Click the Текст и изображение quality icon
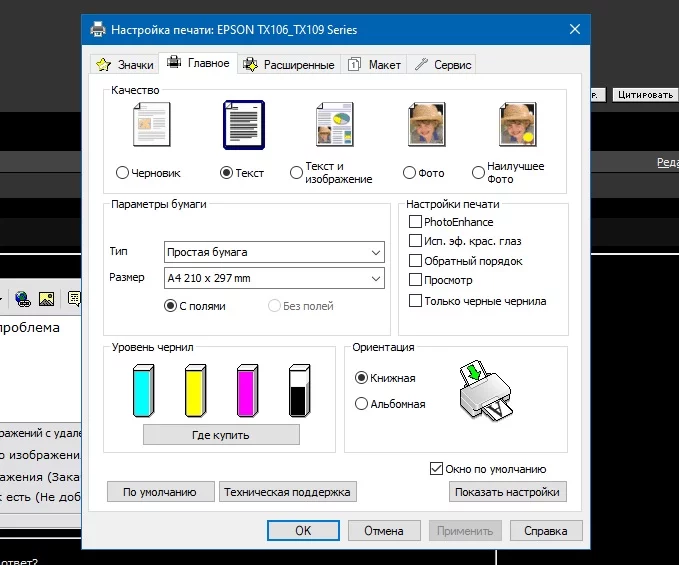 point(335,125)
